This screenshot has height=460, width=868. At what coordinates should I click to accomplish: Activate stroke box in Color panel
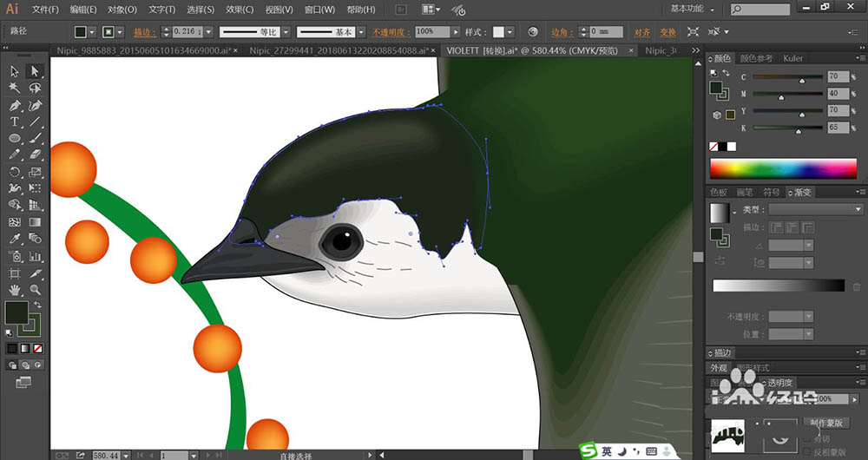point(721,94)
